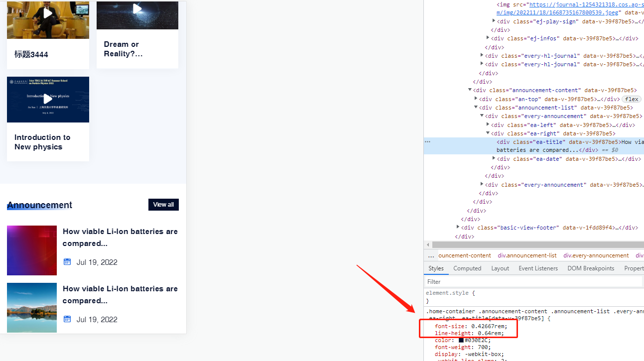Image resolution: width=644 pixels, height=361 pixels.
Task: Expand the basic-view-footer div node
Action: 458,228
